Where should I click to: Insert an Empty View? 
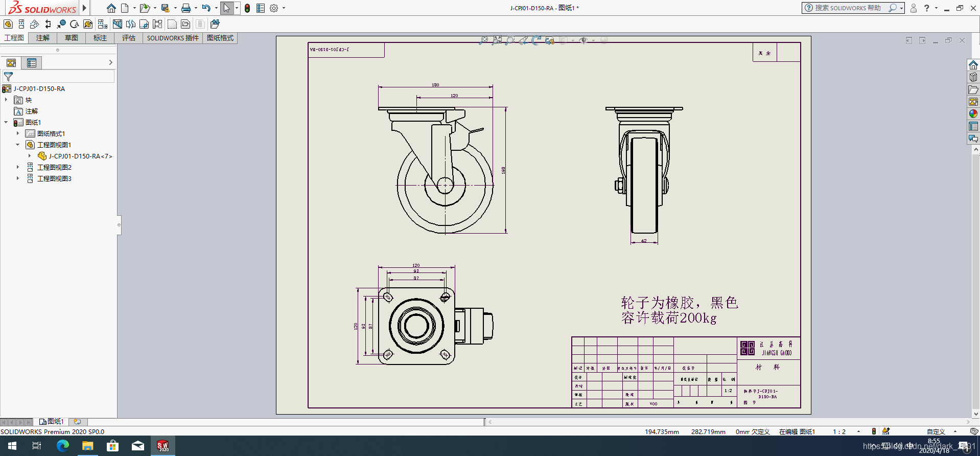172,24
